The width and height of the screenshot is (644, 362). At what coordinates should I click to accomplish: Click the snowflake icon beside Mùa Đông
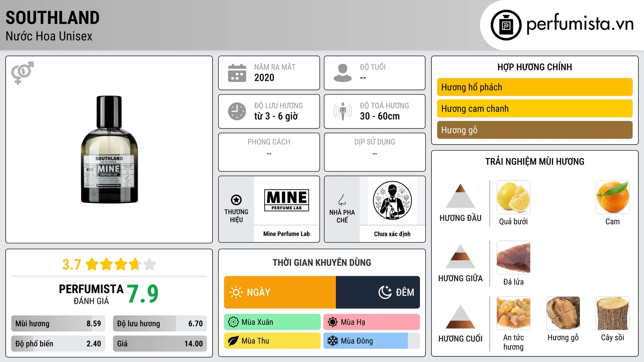333,341
